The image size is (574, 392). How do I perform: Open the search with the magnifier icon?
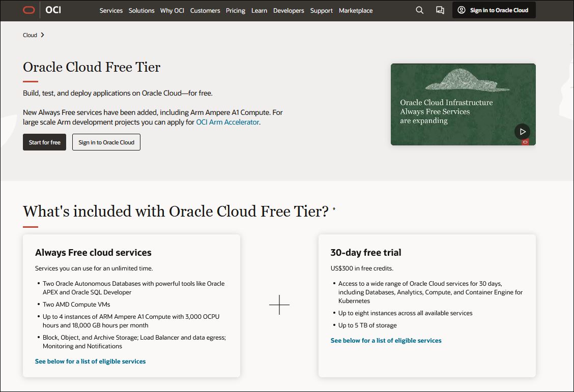click(419, 10)
